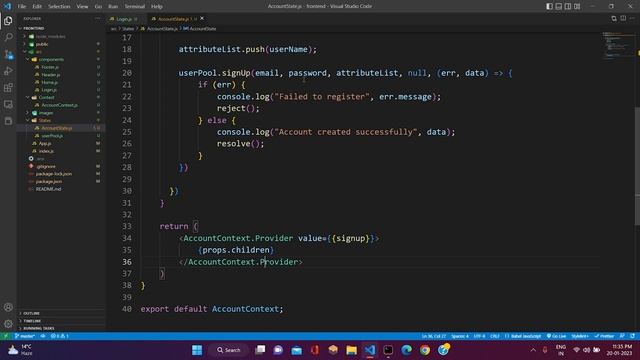The height and width of the screenshot is (360, 640).
Task: Open the Manage gear icon
Action: 8,324
